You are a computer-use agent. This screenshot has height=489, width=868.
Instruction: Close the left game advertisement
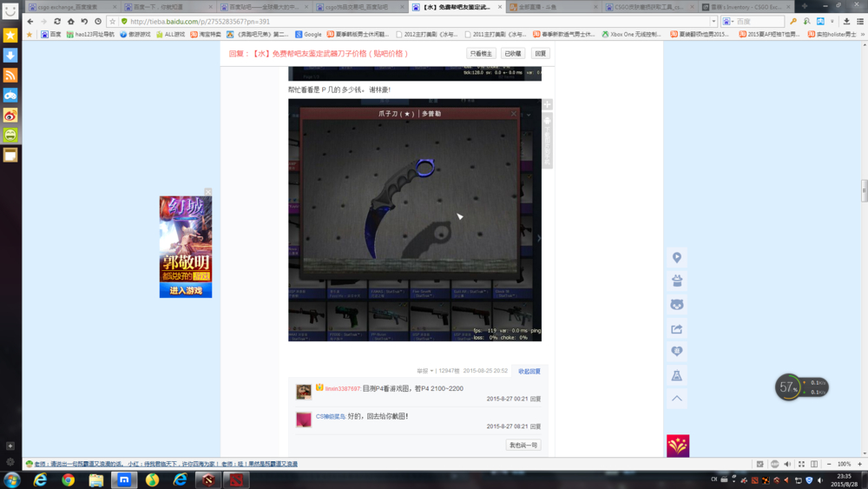(x=208, y=192)
